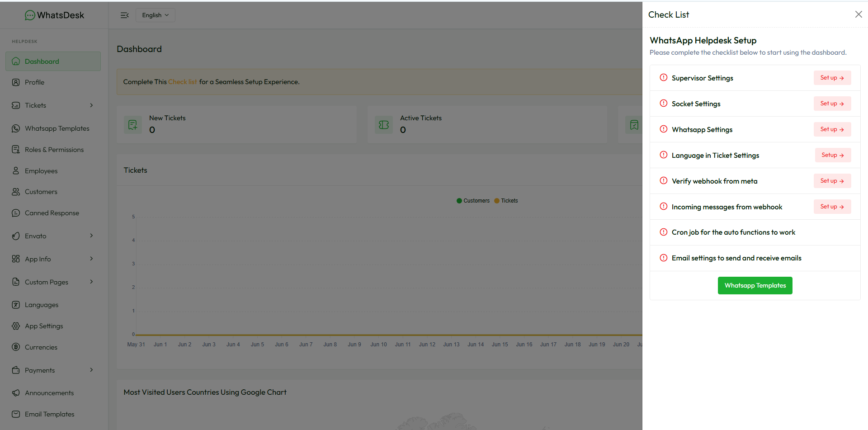Open the Canned Response menu item
The height and width of the screenshot is (430, 868).
tap(53, 213)
